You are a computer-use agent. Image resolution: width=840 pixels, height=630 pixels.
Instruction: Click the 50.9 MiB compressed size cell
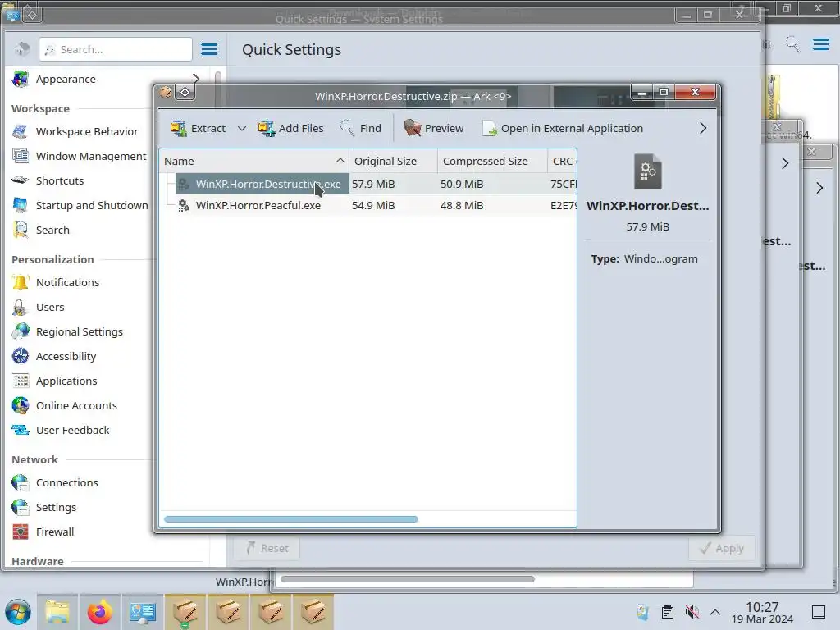(x=462, y=185)
